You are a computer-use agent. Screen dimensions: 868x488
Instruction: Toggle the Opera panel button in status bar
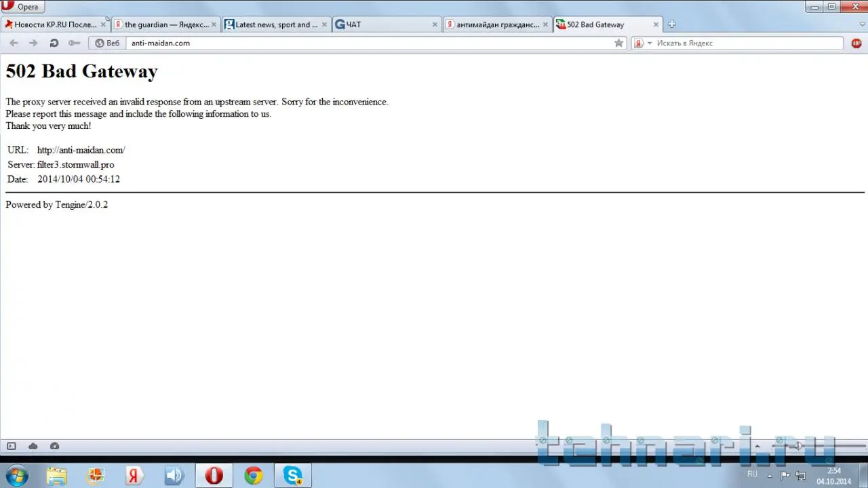pos(12,446)
